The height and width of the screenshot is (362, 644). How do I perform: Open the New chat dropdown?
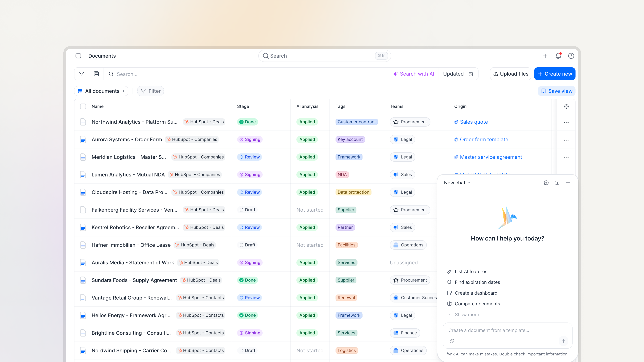coord(457,183)
